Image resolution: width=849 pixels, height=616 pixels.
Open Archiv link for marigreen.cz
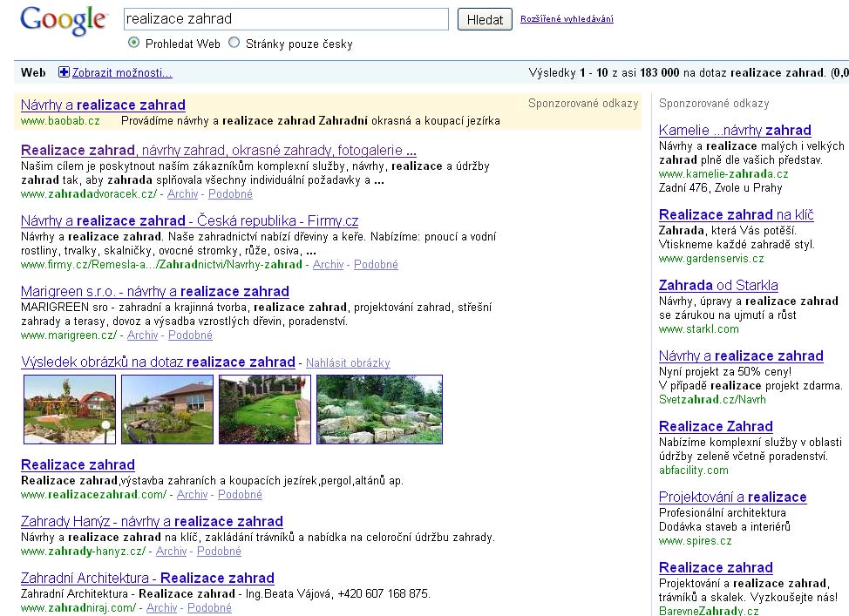pyautogui.click(x=142, y=335)
